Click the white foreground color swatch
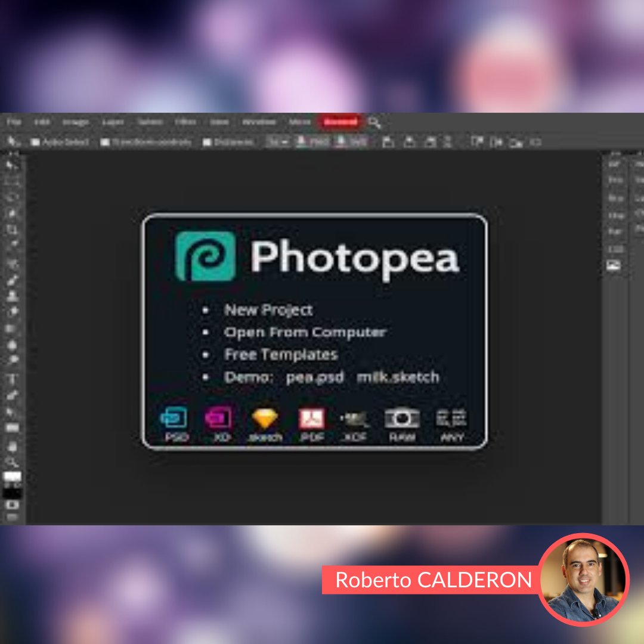Screen dimensions: 644x644 point(13,476)
